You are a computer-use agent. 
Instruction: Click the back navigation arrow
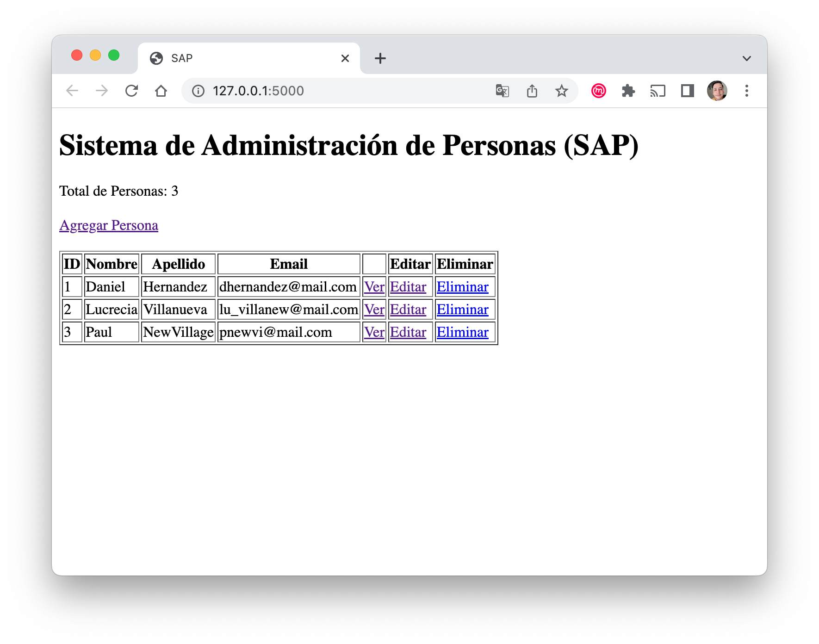[x=72, y=91]
